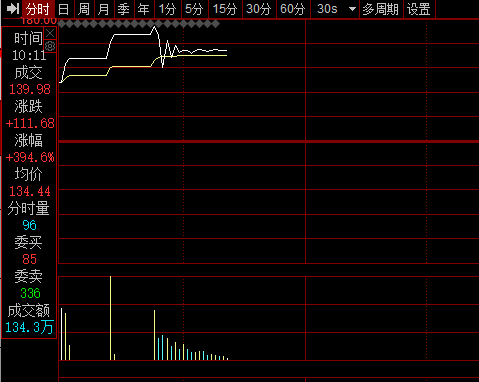Choose the 1分 one-minute chart
479x382 pixels.
(x=167, y=9)
